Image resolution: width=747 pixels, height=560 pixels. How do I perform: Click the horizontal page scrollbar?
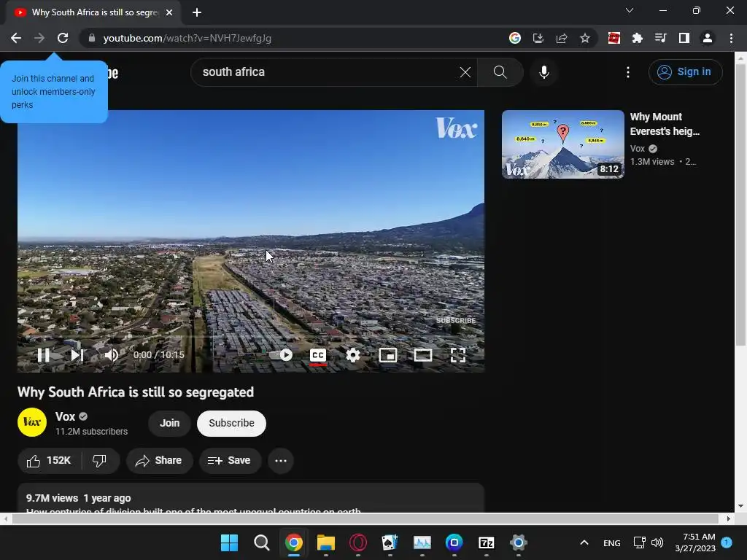[x=365, y=518]
